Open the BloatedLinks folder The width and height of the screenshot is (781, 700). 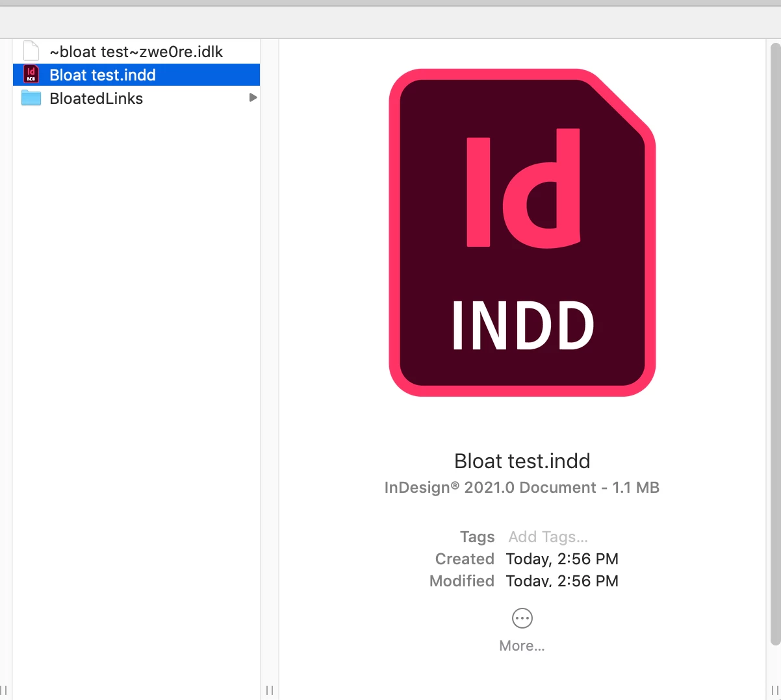coord(136,98)
